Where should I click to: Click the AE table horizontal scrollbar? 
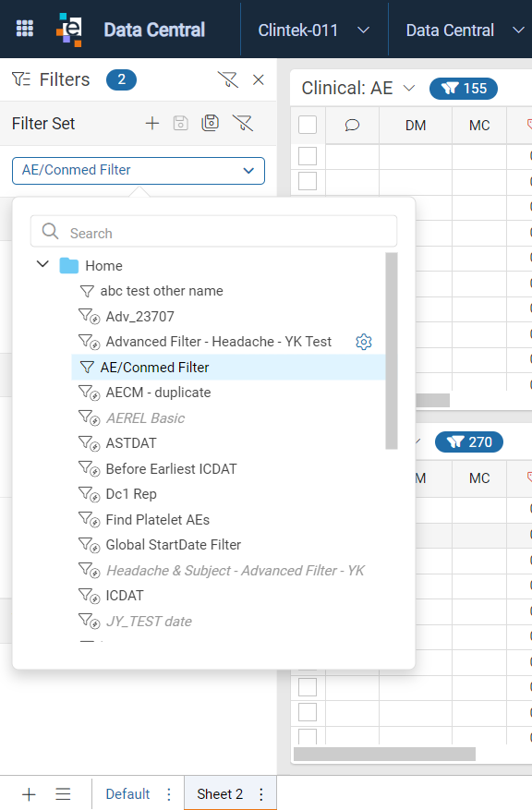tap(433, 400)
